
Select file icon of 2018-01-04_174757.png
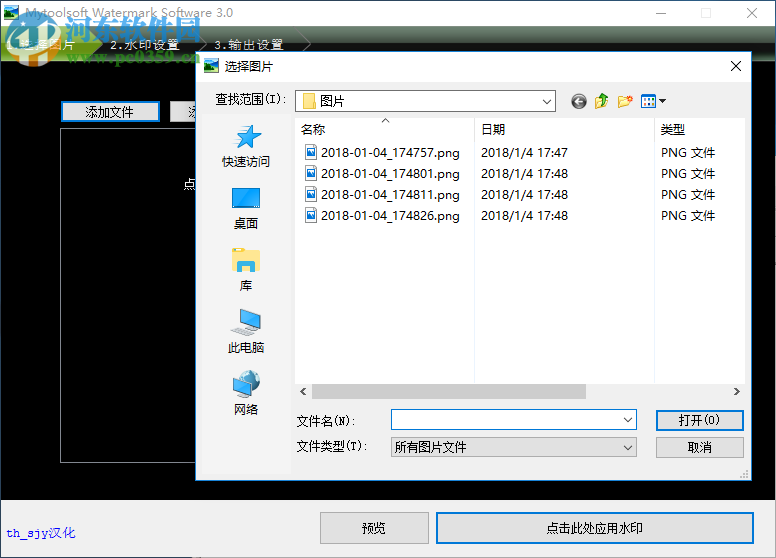[x=311, y=152]
